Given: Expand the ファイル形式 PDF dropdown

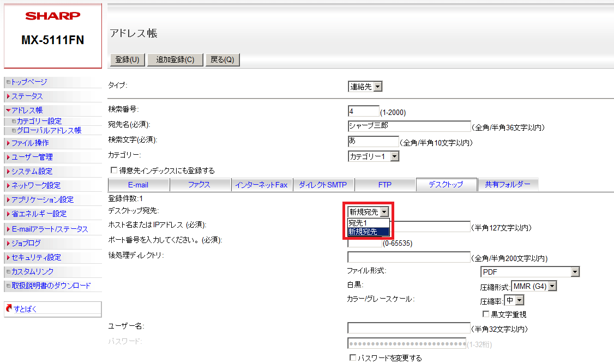Looking at the screenshot, I should click(x=529, y=272).
